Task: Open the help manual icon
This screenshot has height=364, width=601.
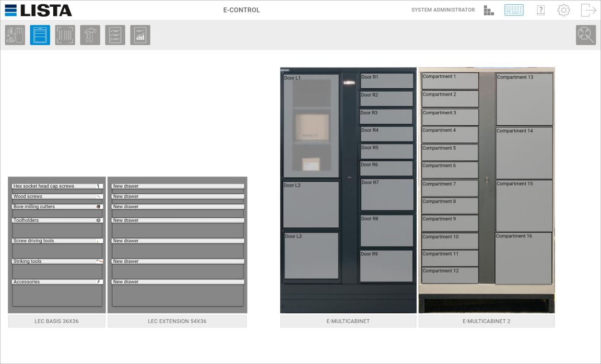Action: pyautogui.click(x=541, y=10)
